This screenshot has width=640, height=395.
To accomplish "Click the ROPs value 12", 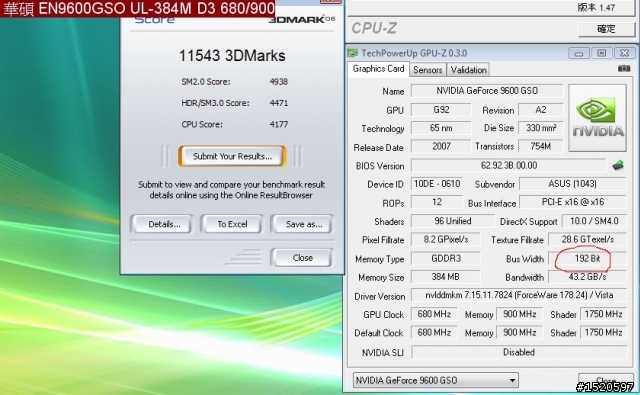I will click(437, 202).
